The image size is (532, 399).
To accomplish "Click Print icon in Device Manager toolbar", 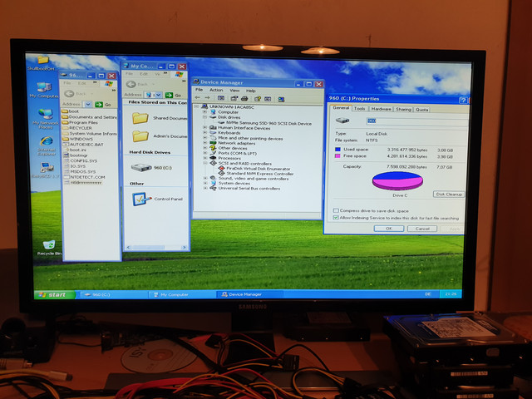I will [x=244, y=99].
